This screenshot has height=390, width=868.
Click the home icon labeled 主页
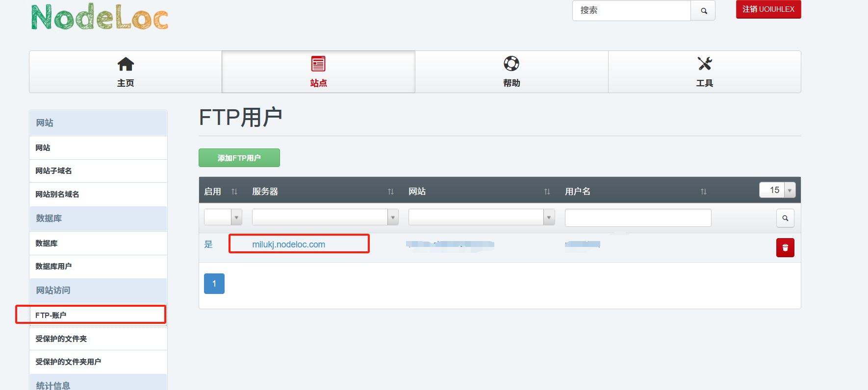tap(126, 64)
